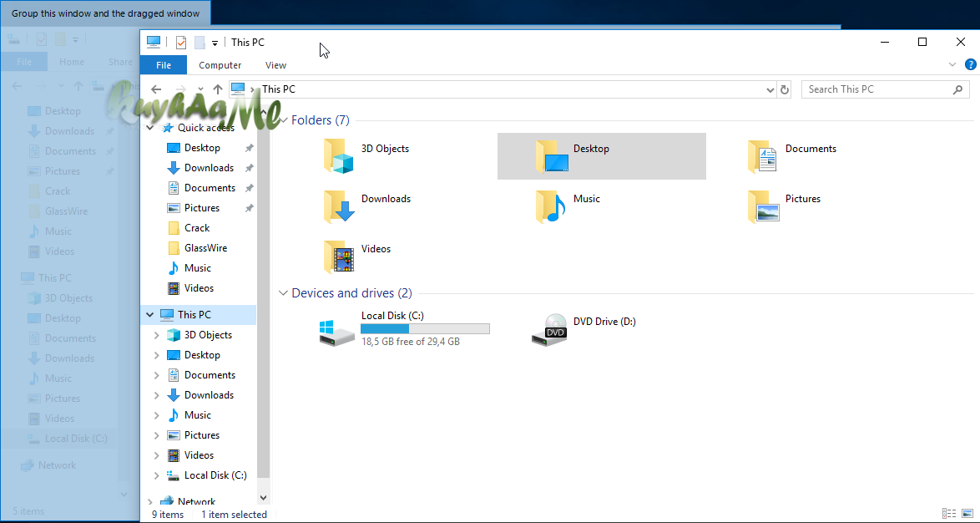Expand 3D Objects under This PC
980x523 pixels.
point(156,335)
